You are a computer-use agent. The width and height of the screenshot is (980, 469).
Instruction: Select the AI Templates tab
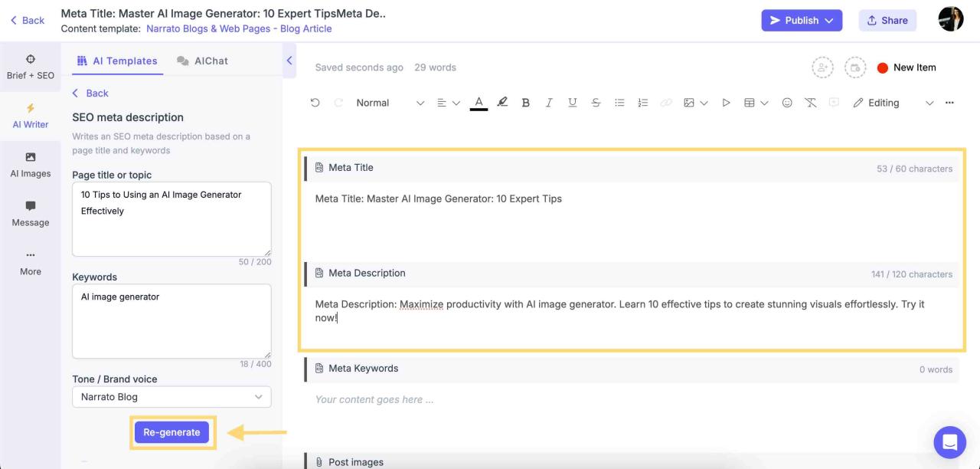tap(117, 60)
